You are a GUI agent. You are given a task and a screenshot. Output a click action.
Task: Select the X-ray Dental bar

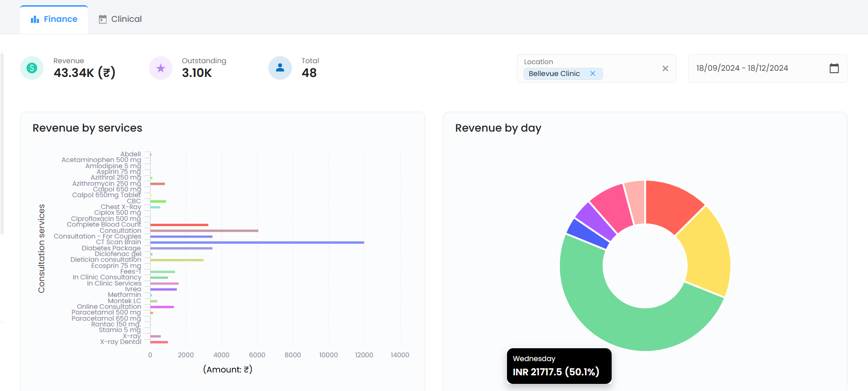click(x=159, y=342)
